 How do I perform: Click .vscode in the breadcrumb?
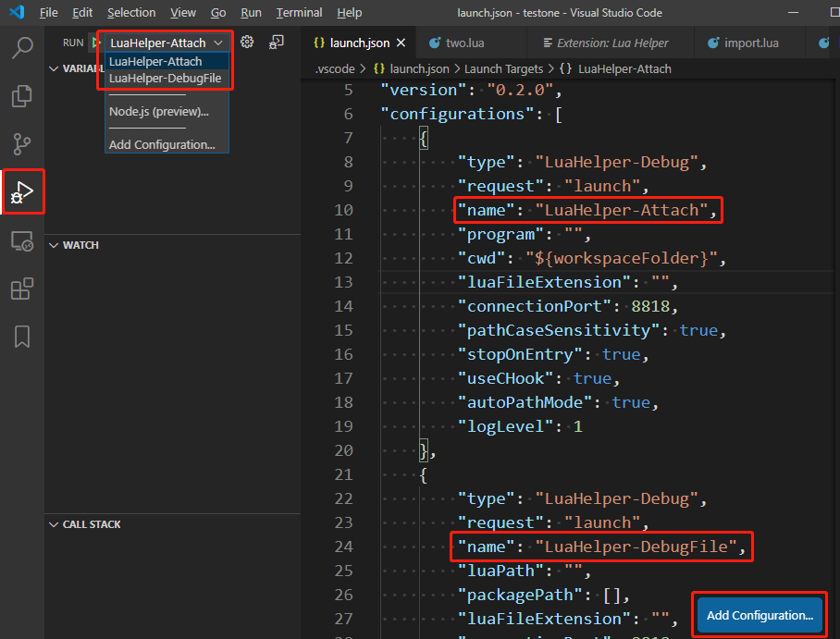coord(335,68)
